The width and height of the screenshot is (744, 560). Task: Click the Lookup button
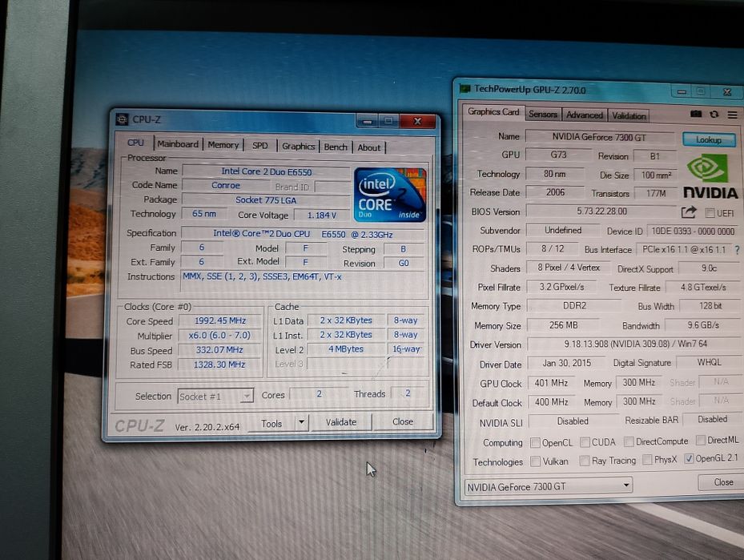709,140
